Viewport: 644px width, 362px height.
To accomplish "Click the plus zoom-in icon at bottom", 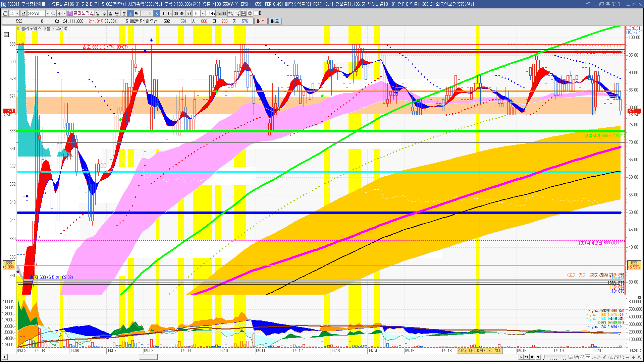I will 633,357.
